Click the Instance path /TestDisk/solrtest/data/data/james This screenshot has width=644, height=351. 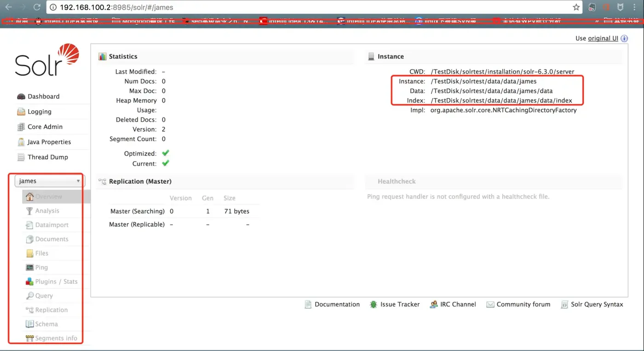point(483,82)
